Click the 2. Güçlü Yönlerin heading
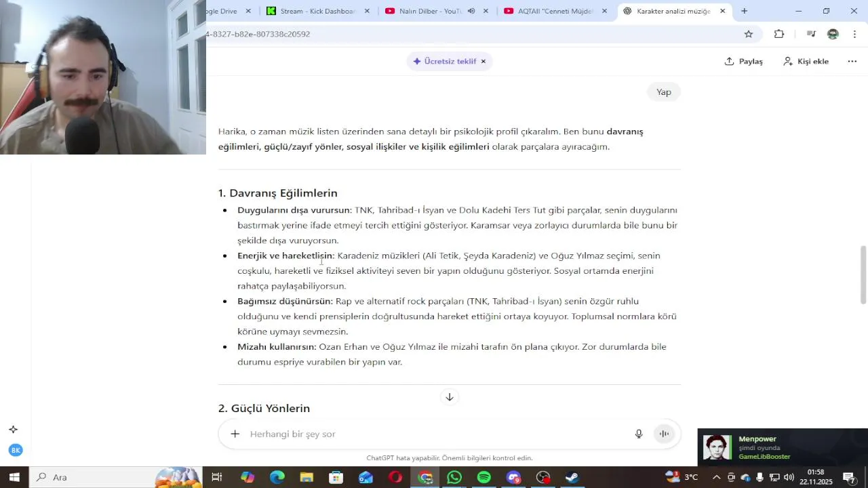868x488 pixels. coord(264,409)
